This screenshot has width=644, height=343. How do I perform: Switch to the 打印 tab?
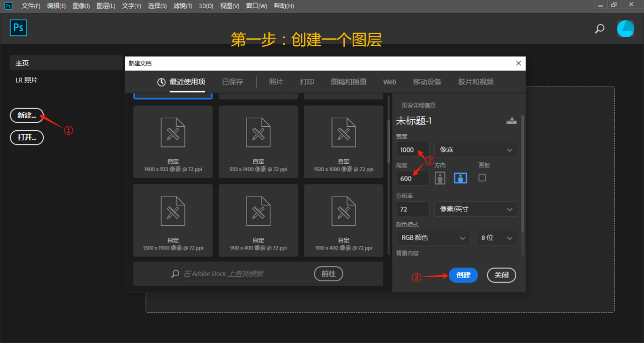[307, 82]
